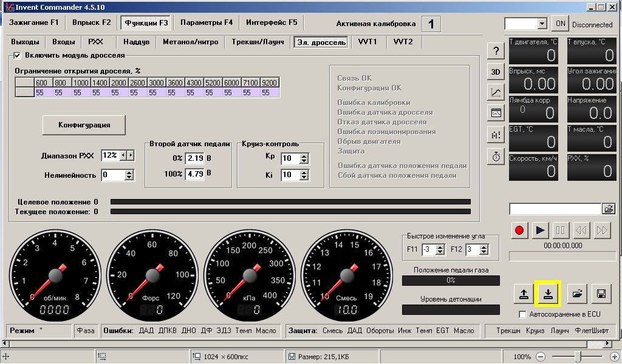Increase the Kp cruise control value
Viewport: 622px width, 364px height.
pyautogui.click(x=304, y=155)
